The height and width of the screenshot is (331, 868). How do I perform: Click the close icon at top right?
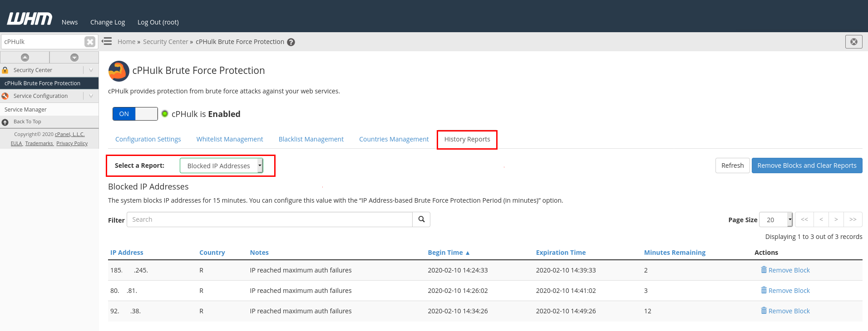(x=853, y=42)
